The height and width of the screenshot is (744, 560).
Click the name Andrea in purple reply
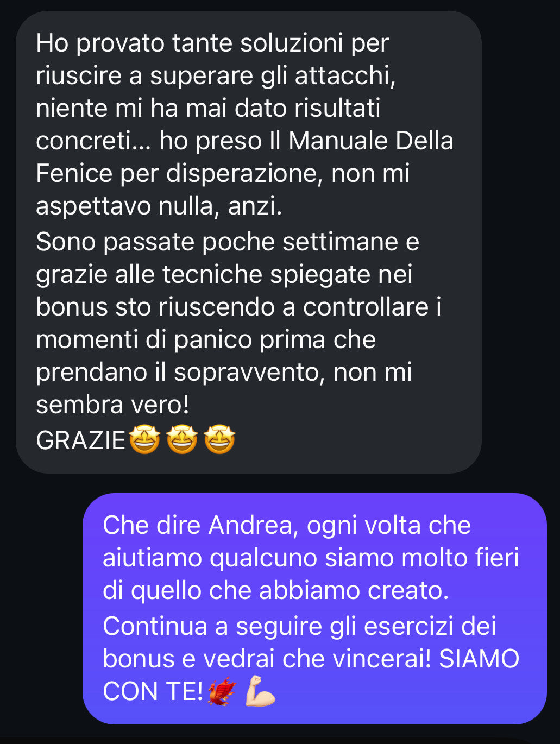254,526
